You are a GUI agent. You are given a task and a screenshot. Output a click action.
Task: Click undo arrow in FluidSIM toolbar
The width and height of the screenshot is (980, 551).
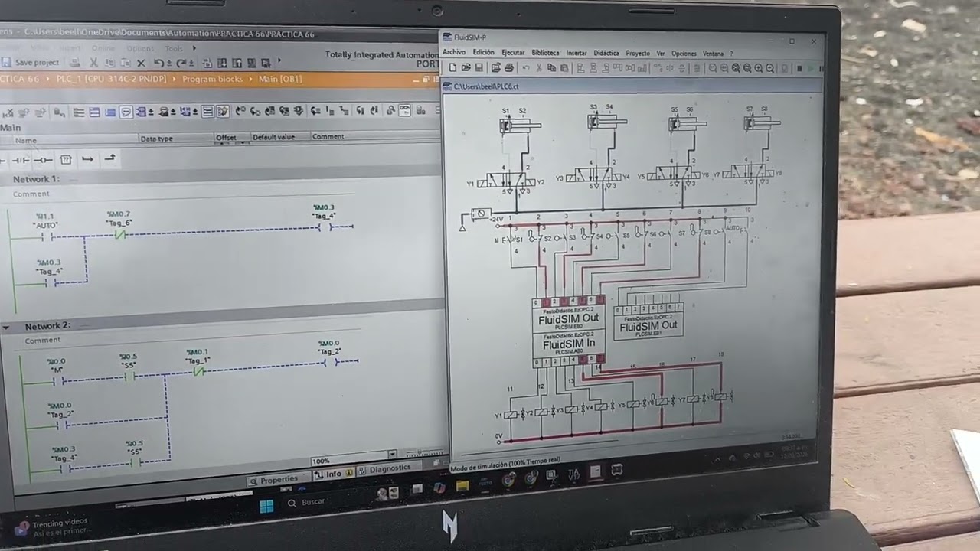pyautogui.click(x=526, y=68)
